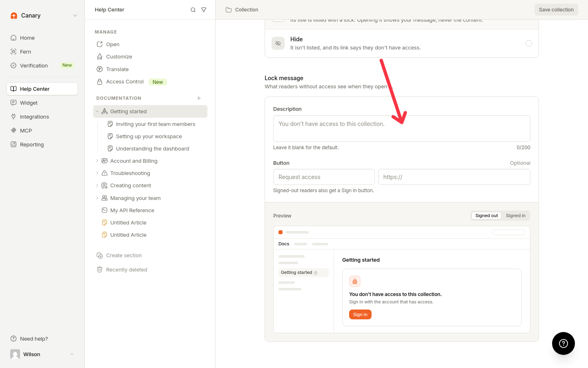Click the Recently deleted trash icon

(100, 269)
